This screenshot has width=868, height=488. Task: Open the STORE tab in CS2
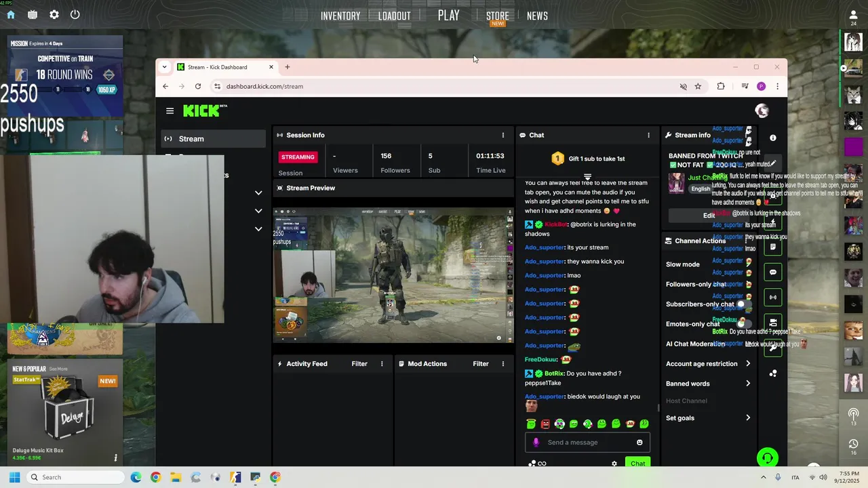497,16
